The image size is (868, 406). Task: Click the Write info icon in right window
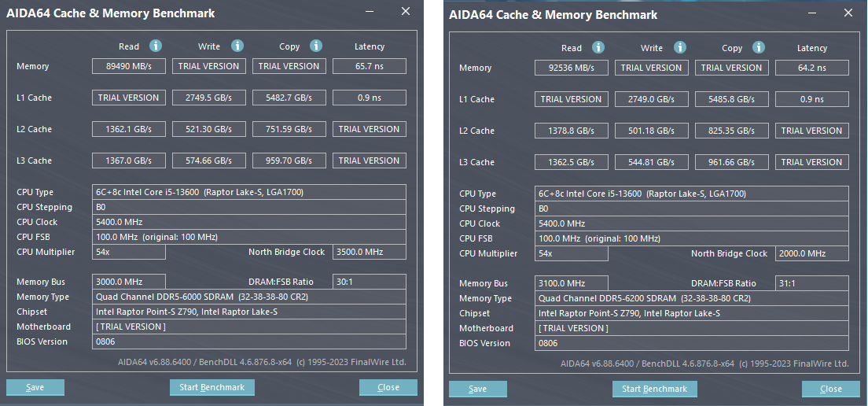click(x=680, y=48)
